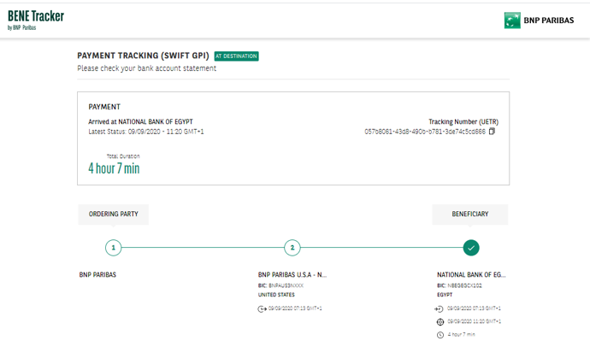The height and width of the screenshot is (364, 590).
Task: Click the UETR tracking number text
Action: 424,132
